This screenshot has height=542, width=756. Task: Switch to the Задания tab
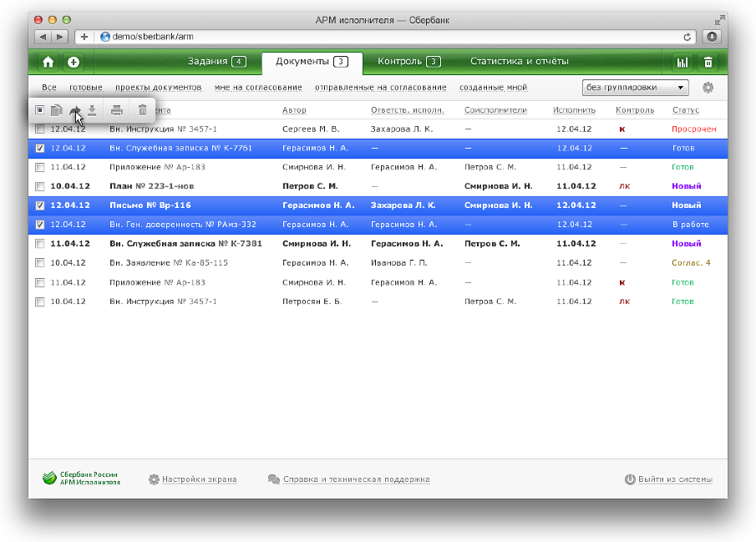click(x=216, y=62)
